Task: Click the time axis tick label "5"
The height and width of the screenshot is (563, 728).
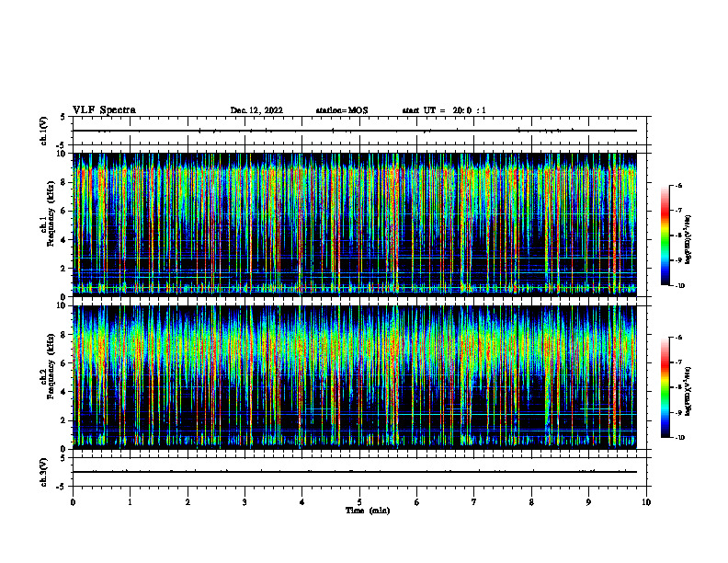Action: click(x=359, y=502)
